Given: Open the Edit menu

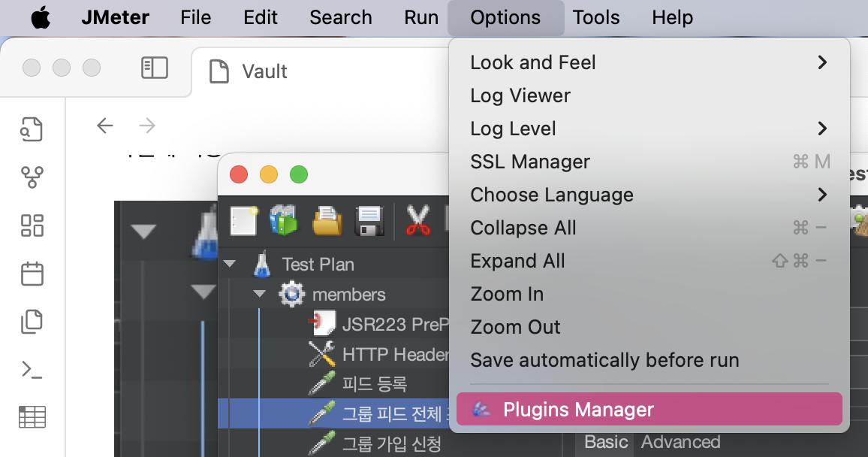Looking at the screenshot, I should click(x=261, y=18).
